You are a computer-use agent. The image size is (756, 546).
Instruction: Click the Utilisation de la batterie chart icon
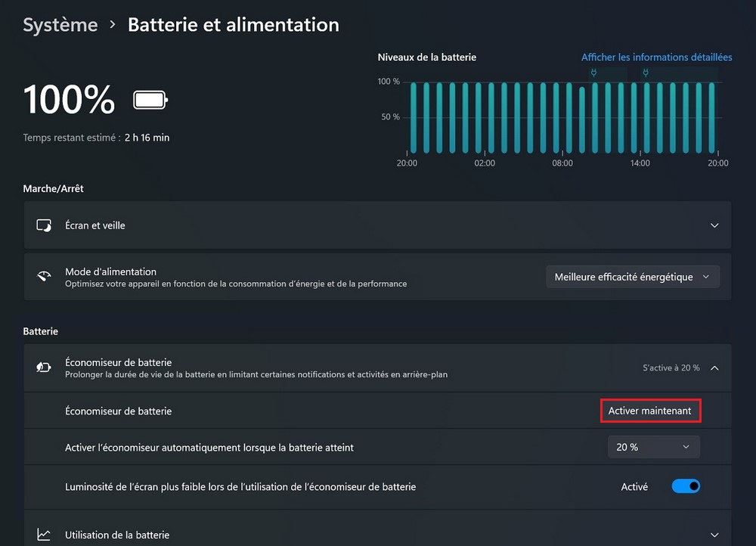click(44, 535)
